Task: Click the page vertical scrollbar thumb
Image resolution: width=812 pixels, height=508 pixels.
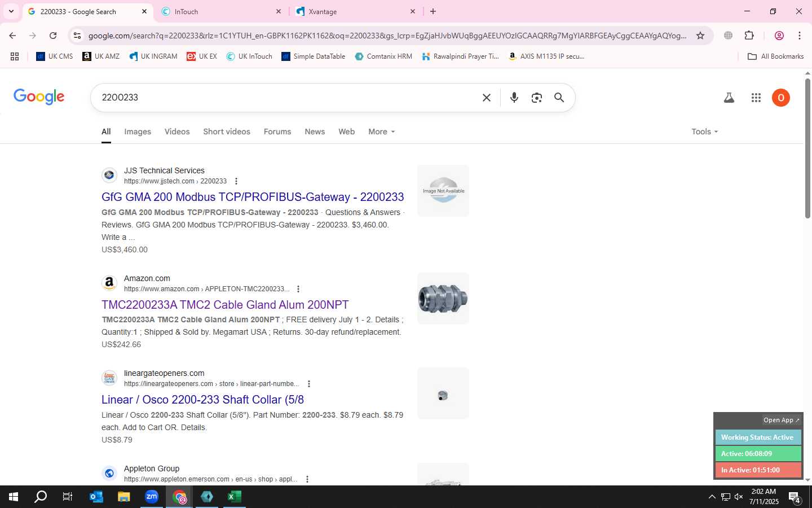Action: pyautogui.click(x=807, y=148)
